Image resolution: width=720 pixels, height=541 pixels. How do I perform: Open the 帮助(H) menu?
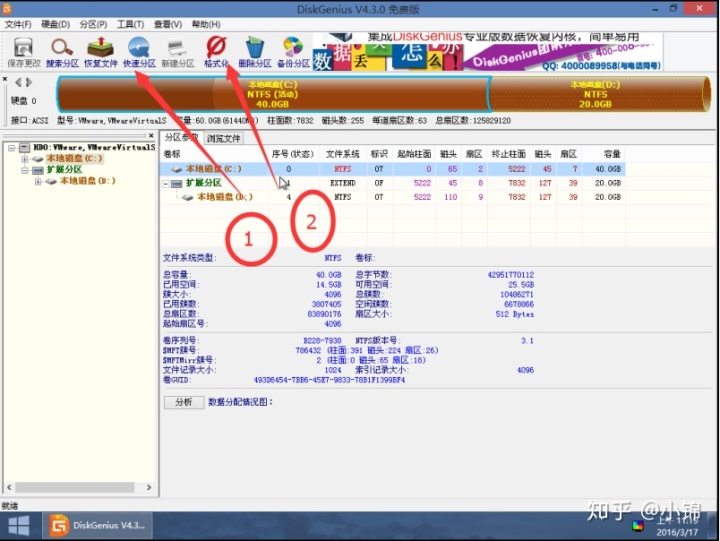(206, 24)
